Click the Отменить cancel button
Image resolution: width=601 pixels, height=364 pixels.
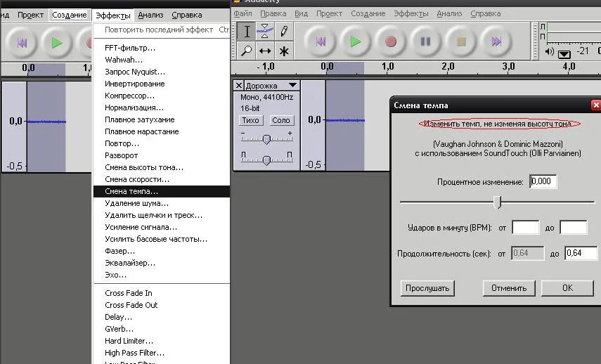pyautogui.click(x=509, y=288)
